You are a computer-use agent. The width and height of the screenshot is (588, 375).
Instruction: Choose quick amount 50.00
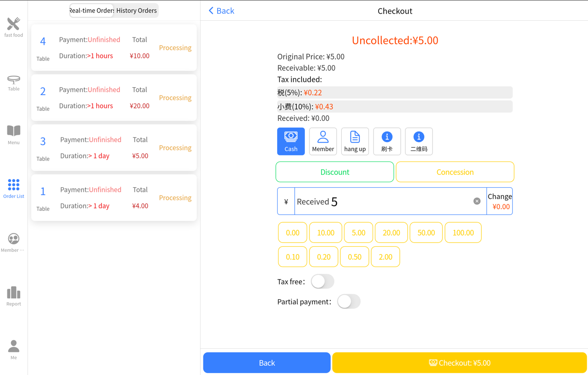[426, 232]
